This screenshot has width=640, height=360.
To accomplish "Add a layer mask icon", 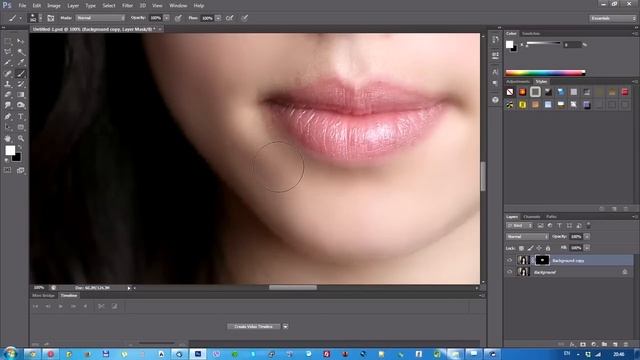I will click(x=583, y=344).
